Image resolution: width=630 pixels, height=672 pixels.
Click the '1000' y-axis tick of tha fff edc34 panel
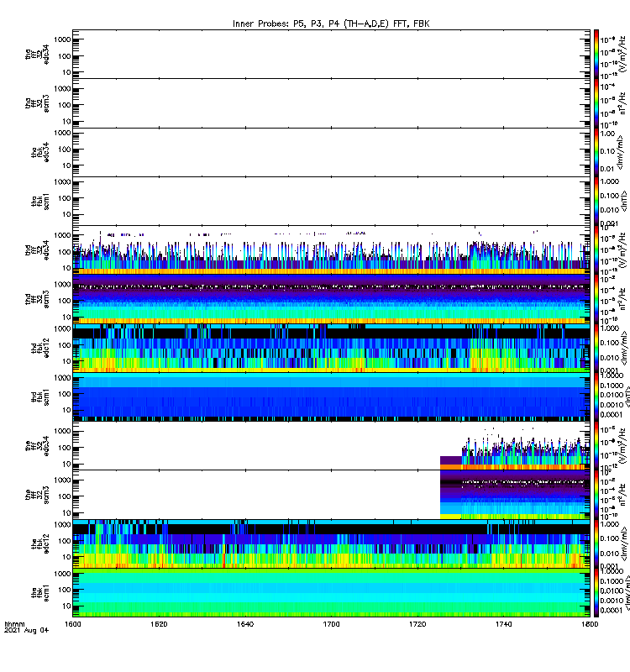[x=62, y=39]
